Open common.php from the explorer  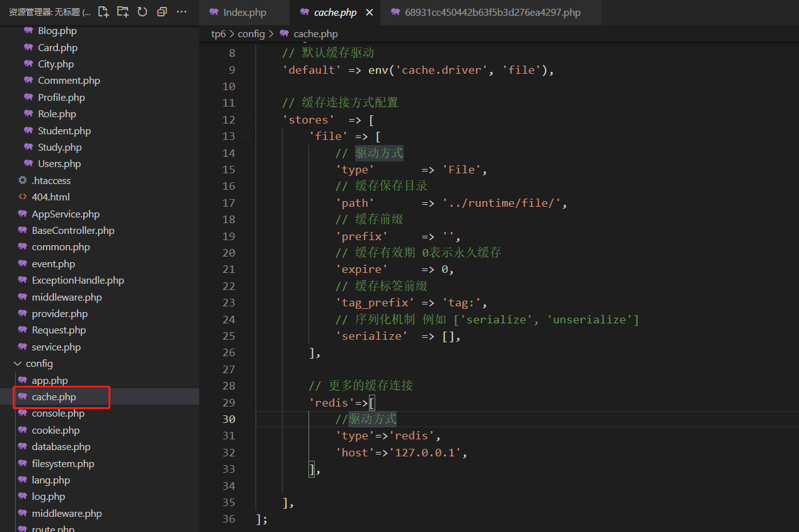[x=61, y=247]
